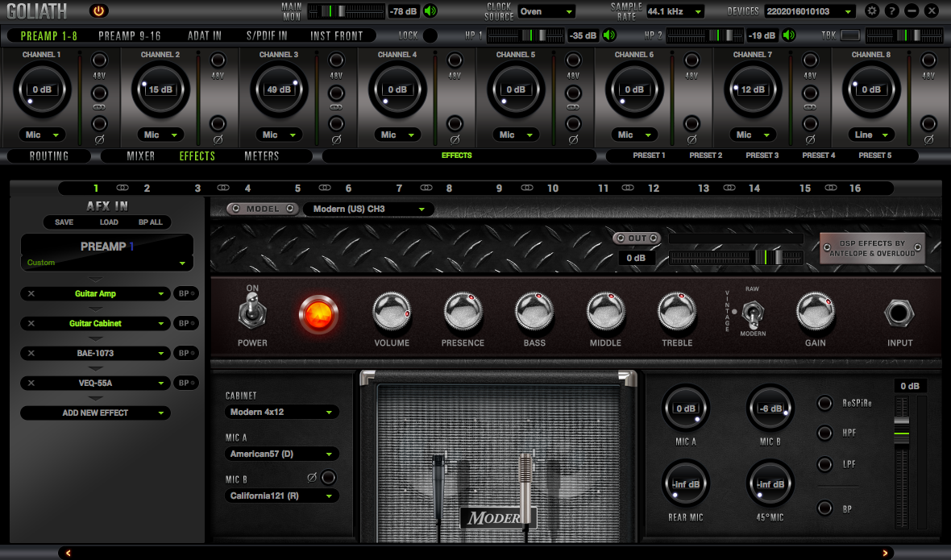The width and height of the screenshot is (951, 560).
Task: Click the scroll right arrow at bottom
Action: click(885, 553)
